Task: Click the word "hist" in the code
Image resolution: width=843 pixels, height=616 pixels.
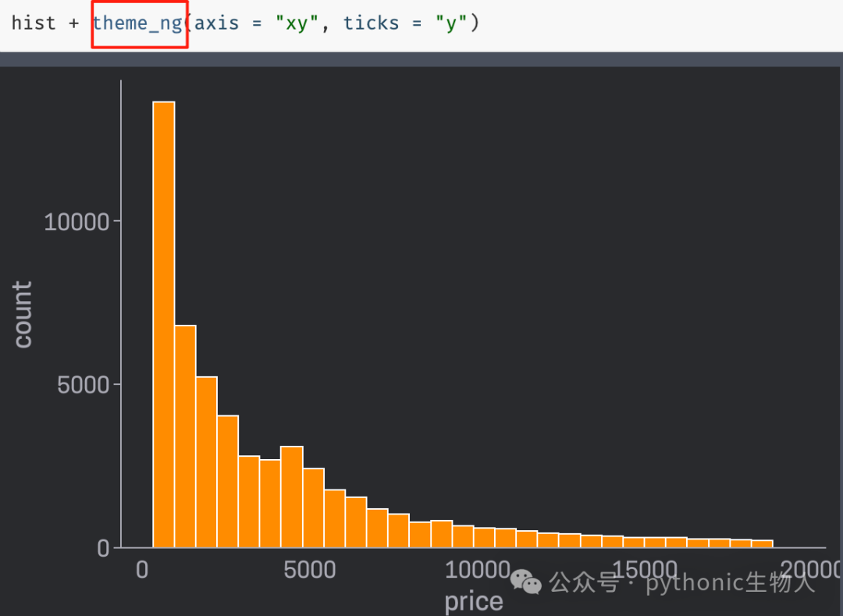Action: (x=34, y=23)
